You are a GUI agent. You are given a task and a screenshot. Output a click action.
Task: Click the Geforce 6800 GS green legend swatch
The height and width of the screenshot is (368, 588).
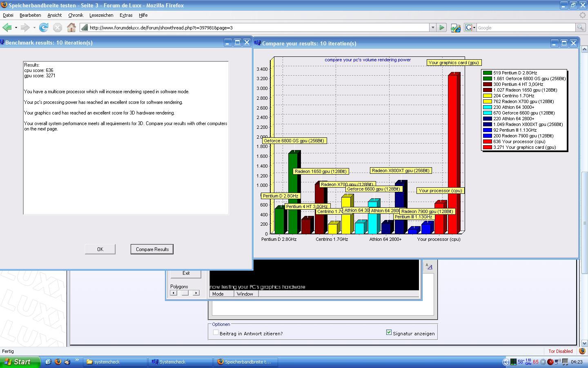(x=487, y=79)
